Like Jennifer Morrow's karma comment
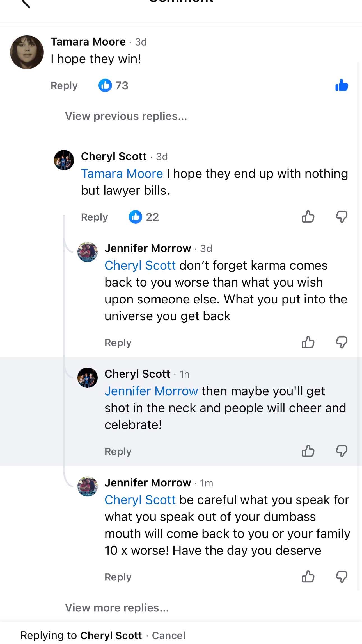362x644 pixels. coord(308,342)
